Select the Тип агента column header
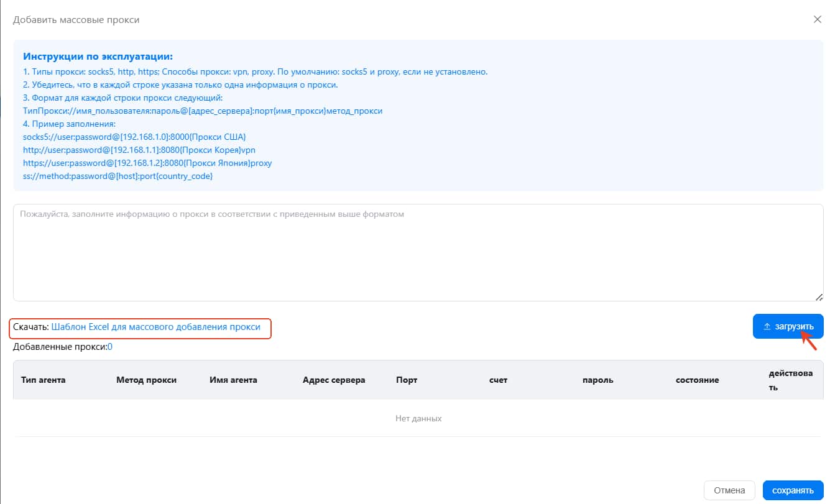The width and height of the screenshot is (830, 504). click(44, 380)
